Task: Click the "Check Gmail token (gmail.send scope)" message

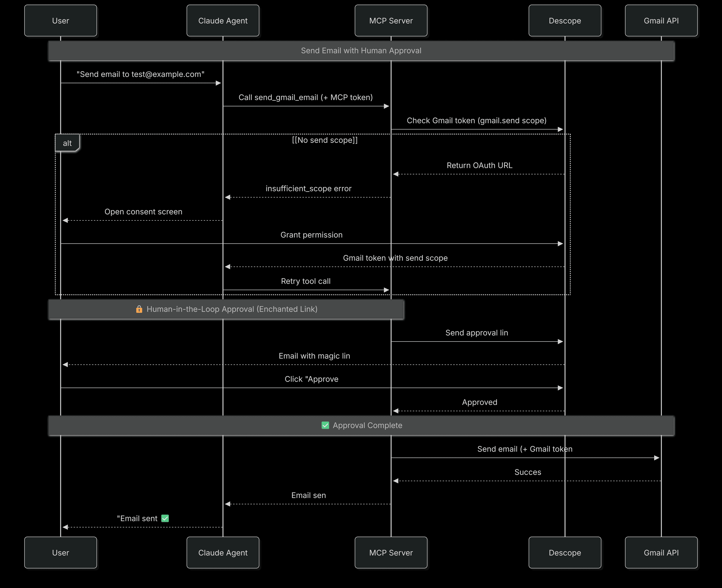Action: [476, 121]
